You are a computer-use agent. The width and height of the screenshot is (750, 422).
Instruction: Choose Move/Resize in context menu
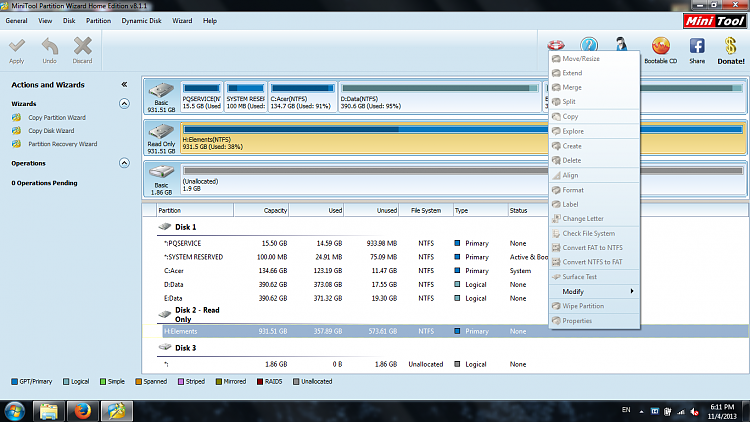click(594, 58)
